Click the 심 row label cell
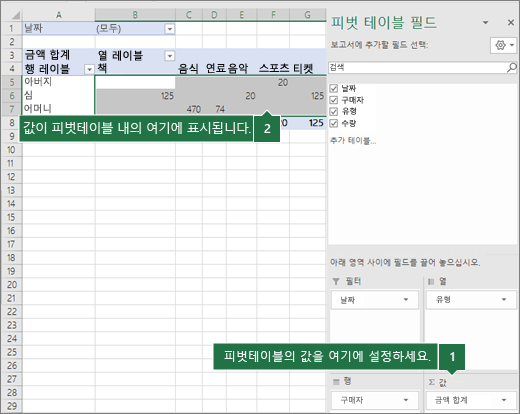This screenshot has height=414, width=520. click(x=59, y=95)
